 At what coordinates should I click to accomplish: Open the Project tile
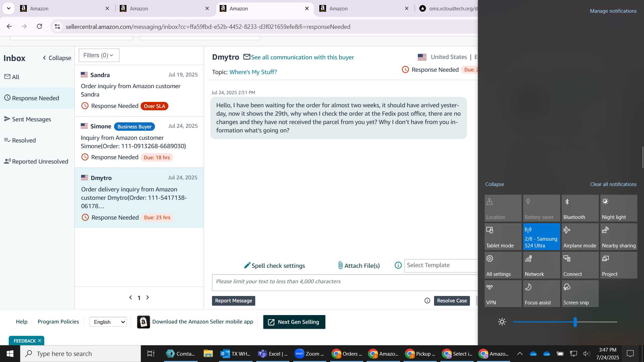pos(619,265)
